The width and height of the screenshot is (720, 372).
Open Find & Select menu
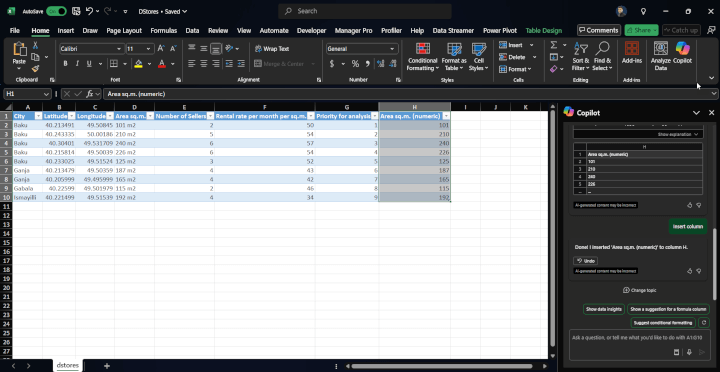click(x=602, y=57)
